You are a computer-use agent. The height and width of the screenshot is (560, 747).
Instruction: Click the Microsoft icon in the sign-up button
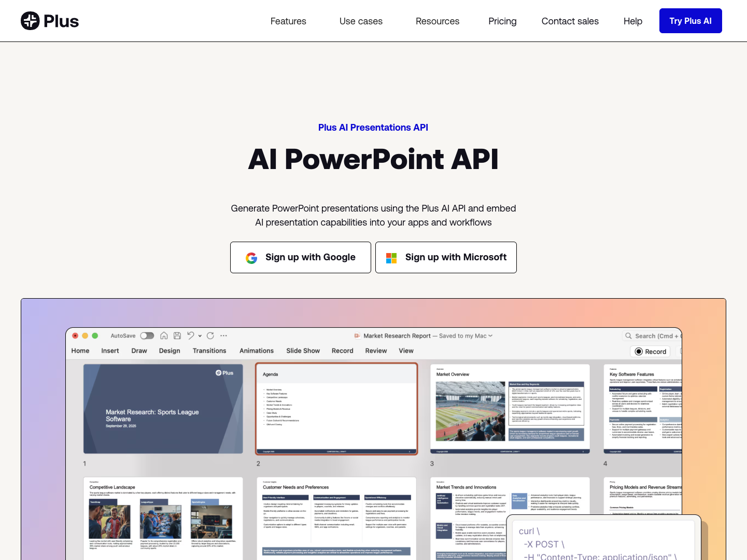(x=391, y=257)
